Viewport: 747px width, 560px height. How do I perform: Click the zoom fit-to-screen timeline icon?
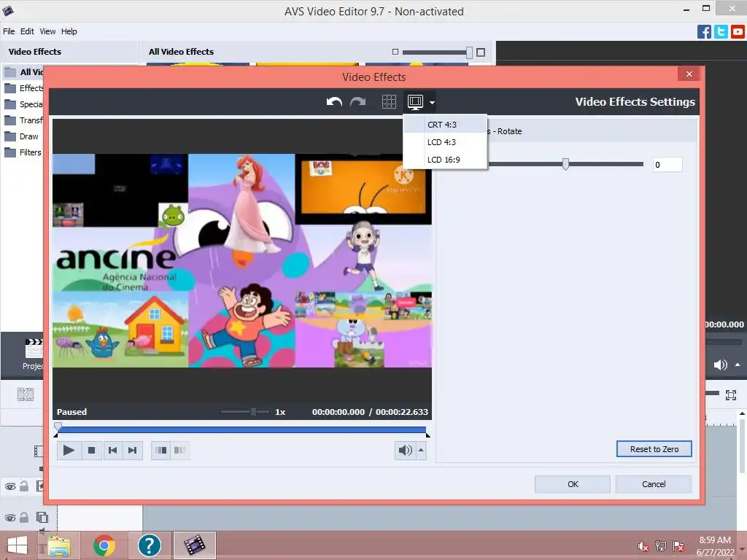pos(731,394)
